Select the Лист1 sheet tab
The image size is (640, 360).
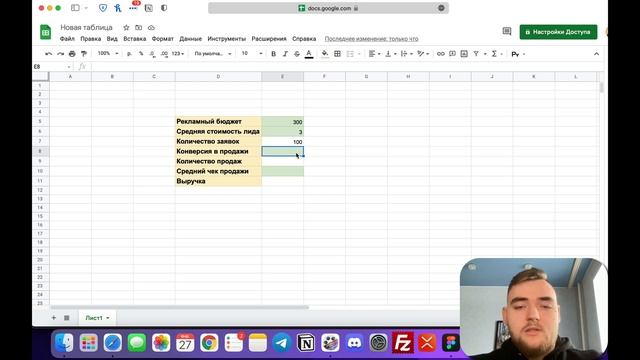[x=97, y=318]
